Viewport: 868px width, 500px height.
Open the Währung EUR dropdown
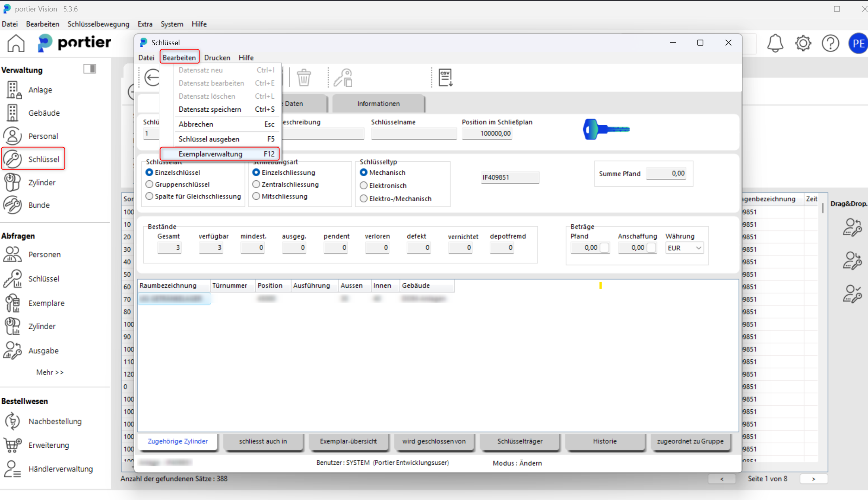pos(684,248)
